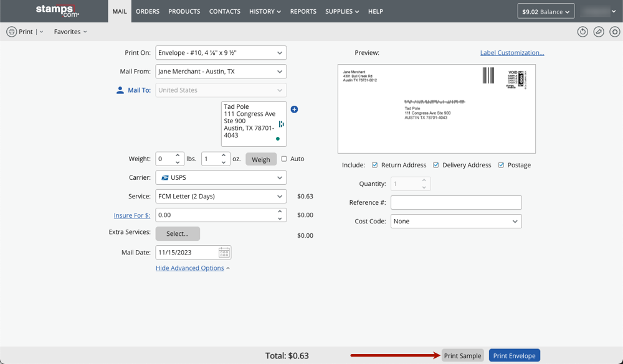Click the Print Sample button
The image size is (623, 364).
[x=462, y=355]
